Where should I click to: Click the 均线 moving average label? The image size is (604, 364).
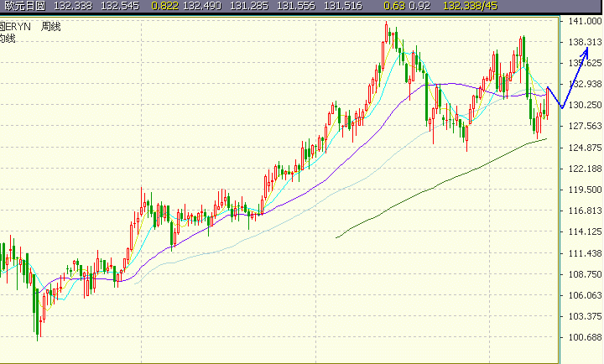tap(7, 38)
